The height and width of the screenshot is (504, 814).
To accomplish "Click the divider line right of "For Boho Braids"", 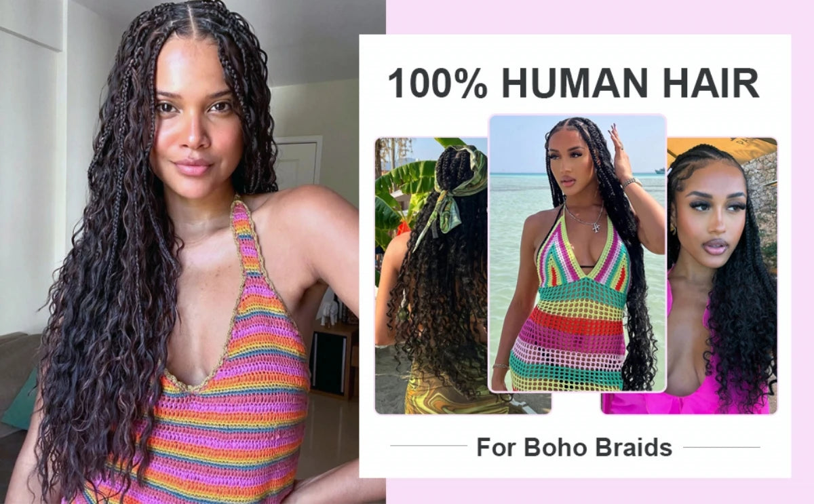I will click(721, 446).
